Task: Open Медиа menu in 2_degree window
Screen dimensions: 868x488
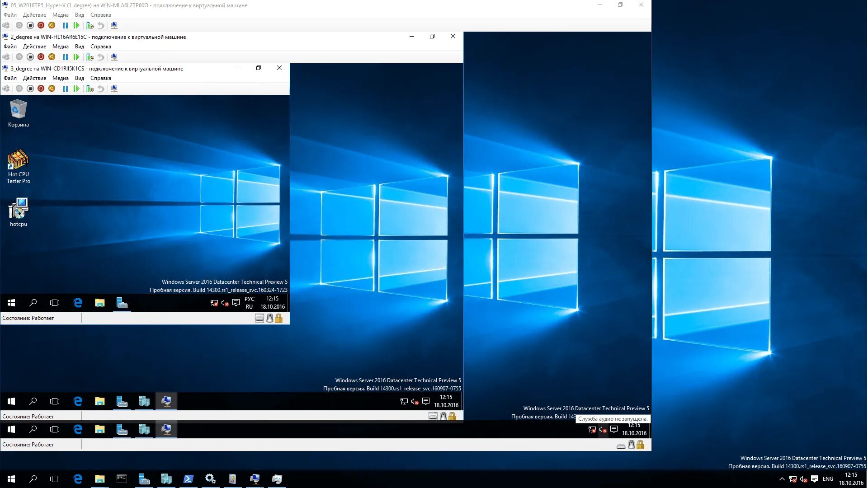Action: coord(60,47)
